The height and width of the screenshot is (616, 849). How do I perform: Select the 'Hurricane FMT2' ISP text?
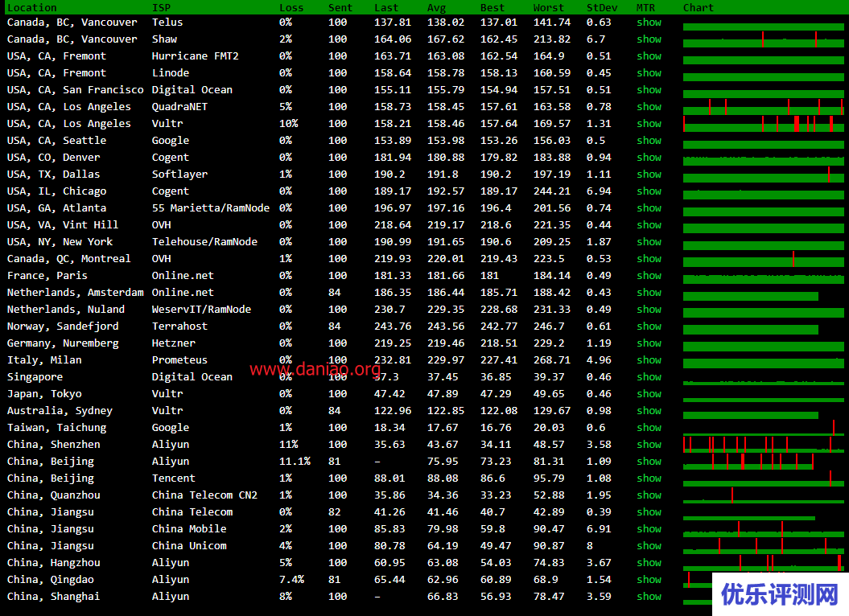(x=195, y=55)
